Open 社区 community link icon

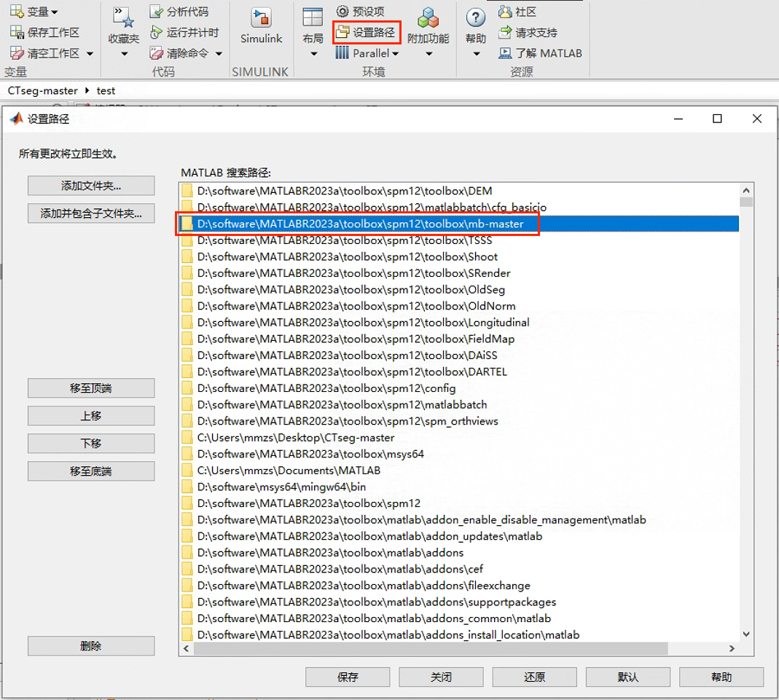(x=505, y=11)
